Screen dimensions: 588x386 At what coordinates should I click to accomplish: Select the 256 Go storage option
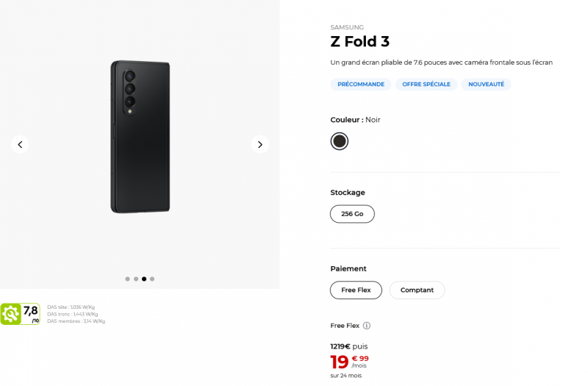click(x=352, y=214)
